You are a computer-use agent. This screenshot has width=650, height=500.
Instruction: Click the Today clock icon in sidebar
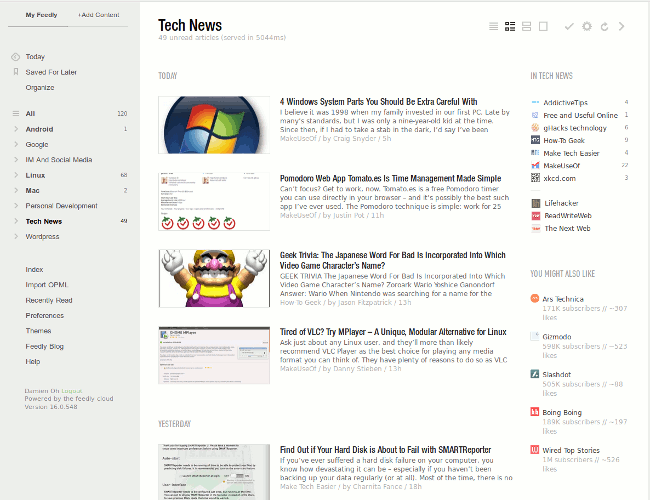[x=15, y=57]
